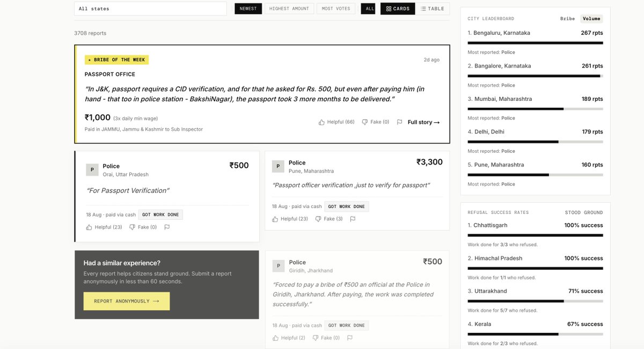Click the P avatar on the Orai Police card
The image size is (644, 349).
click(92, 170)
